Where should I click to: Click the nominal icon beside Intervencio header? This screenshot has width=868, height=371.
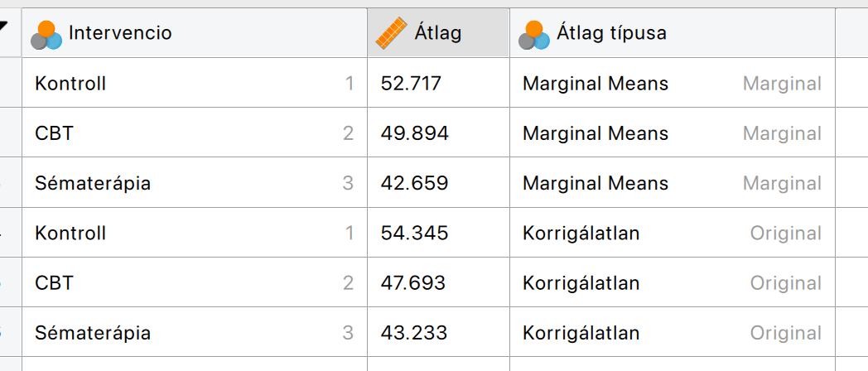46,34
